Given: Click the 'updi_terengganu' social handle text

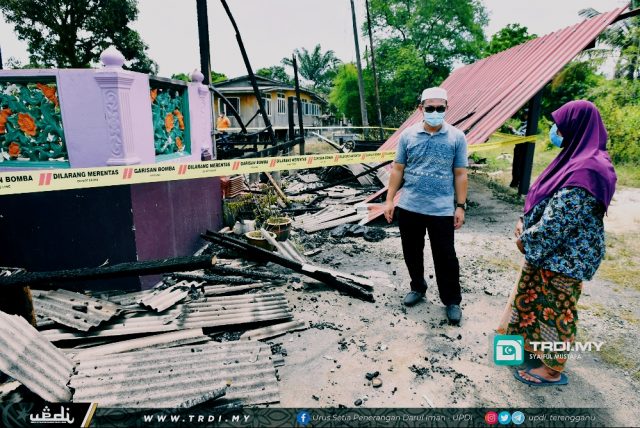Looking at the screenshot, I should [561, 418].
